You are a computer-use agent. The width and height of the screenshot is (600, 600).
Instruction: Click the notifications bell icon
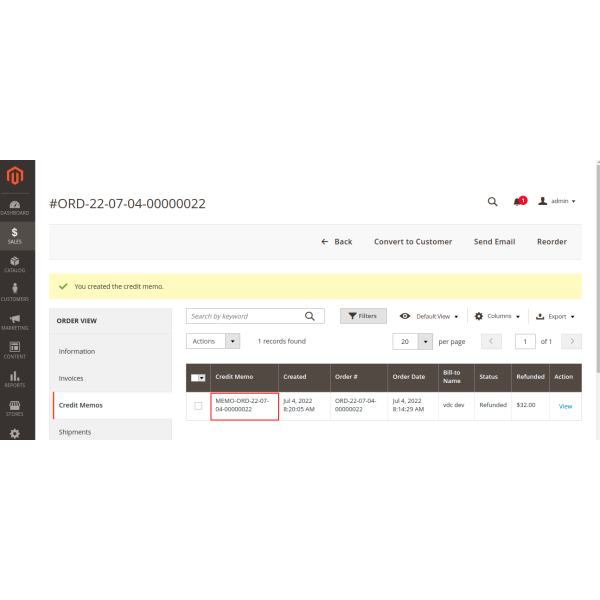517,201
